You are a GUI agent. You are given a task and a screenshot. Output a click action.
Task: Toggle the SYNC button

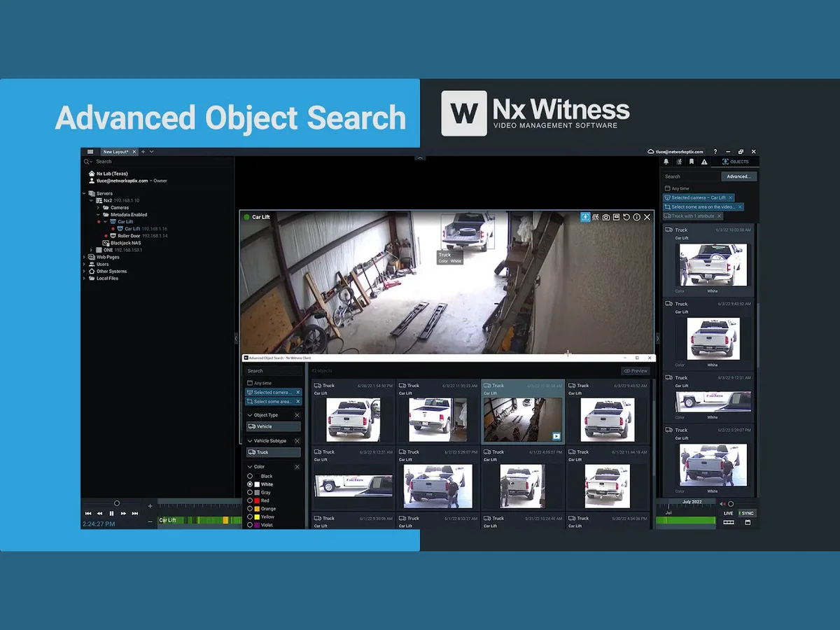click(x=748, y=514)
